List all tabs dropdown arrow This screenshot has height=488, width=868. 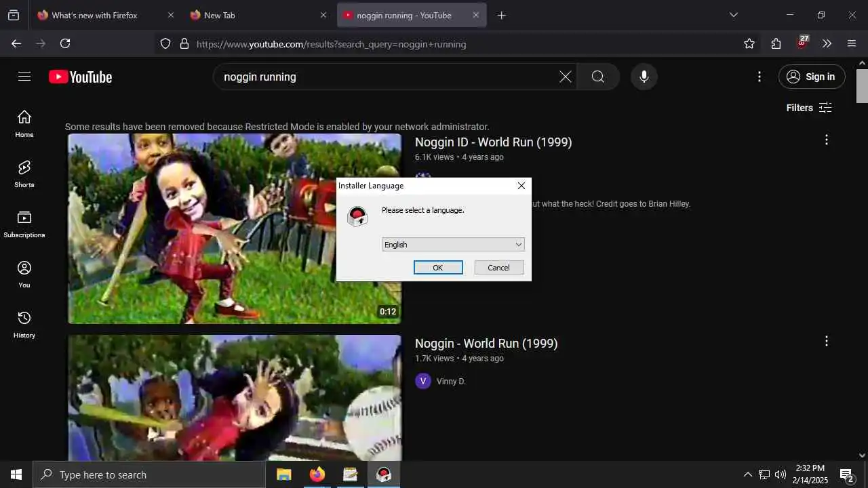[x=733, y=15]
